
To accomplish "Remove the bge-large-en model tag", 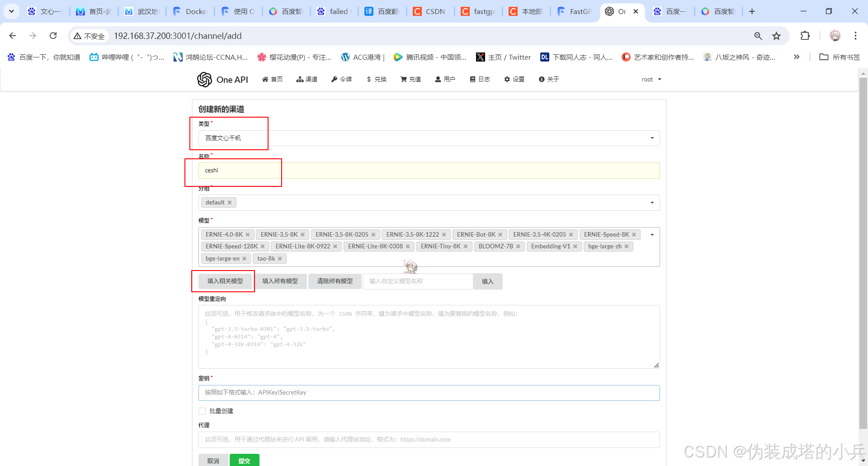I will coord(245,259).
